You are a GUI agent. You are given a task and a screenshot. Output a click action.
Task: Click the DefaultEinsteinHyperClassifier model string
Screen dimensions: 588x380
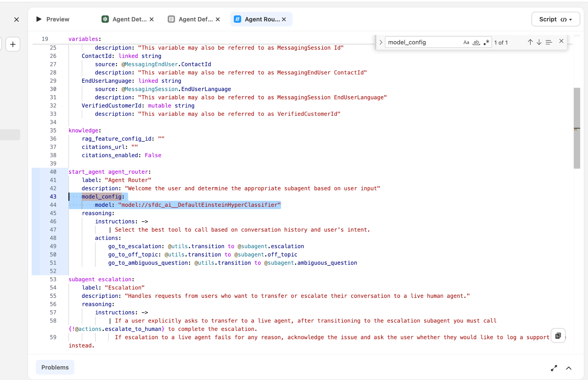pyautogui.click(x=199, y=205)
